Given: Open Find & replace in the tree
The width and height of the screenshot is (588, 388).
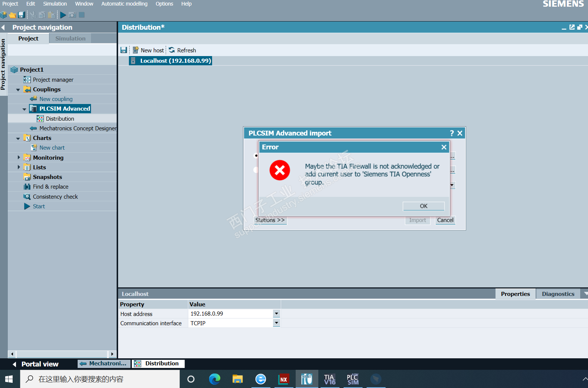Looking at the screenshot, I should (x=51, y=187).
